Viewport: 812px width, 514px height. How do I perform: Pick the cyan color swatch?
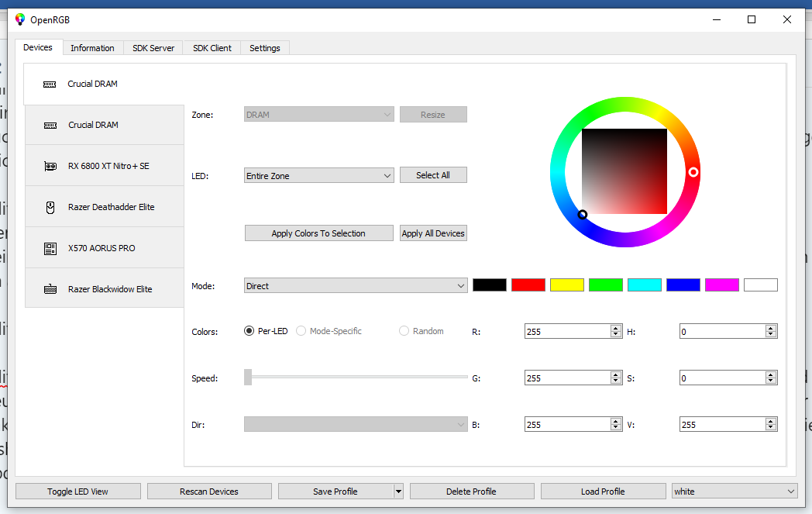tap(644, 285)
